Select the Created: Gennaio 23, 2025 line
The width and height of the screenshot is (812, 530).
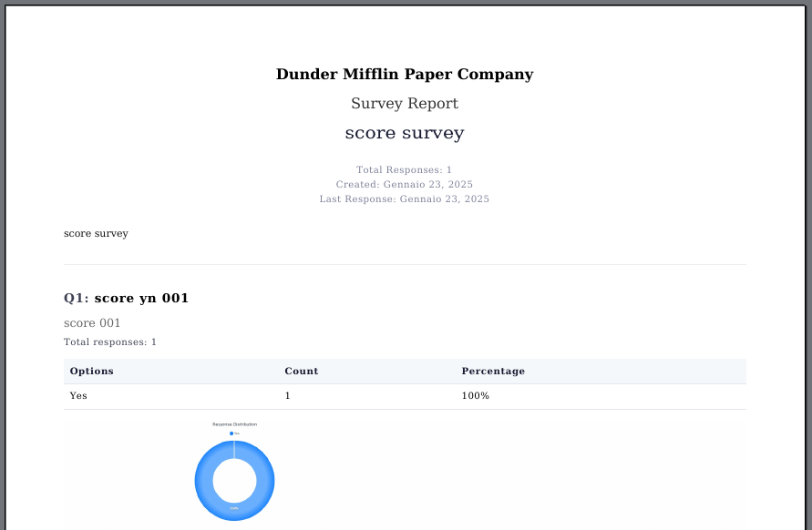[404, 184]
